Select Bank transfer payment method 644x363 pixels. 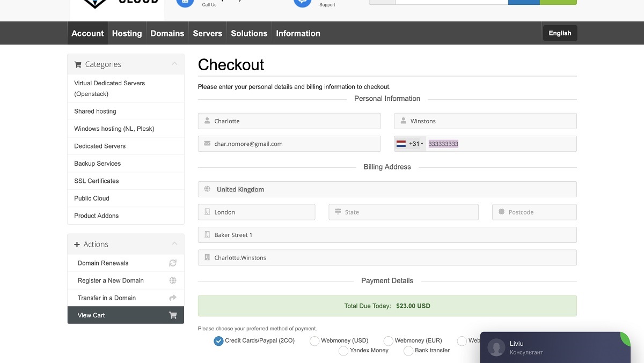tap(408, 351)
